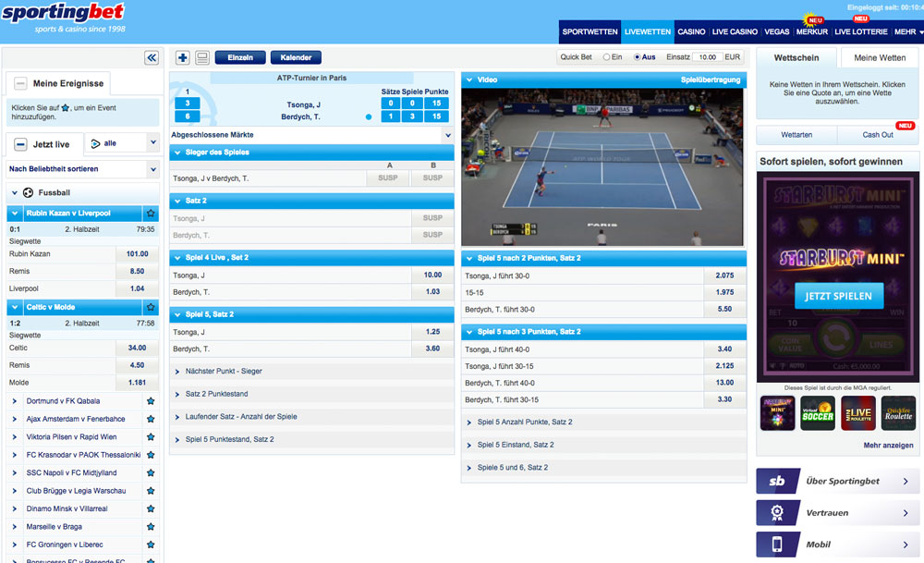The height and width of the screenshot is (563, 924).
Task: Collapse the Jetzt live minus icon
Action: [20, 144]
